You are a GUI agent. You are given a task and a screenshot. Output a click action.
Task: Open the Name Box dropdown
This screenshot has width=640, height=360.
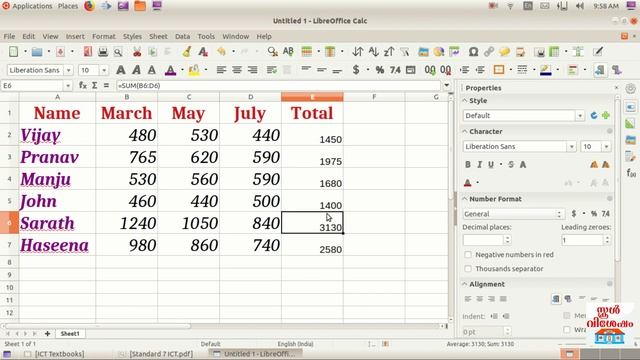(68, 86)
